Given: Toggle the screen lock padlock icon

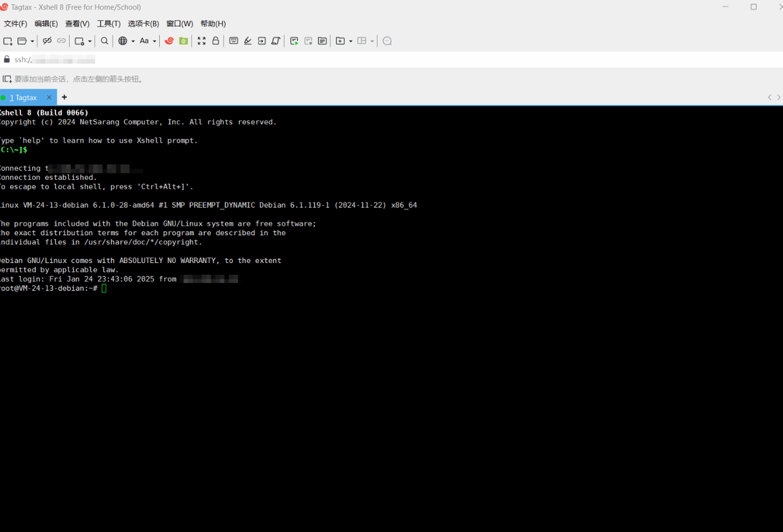Looking at the screenshot, I should click(216, 41).
